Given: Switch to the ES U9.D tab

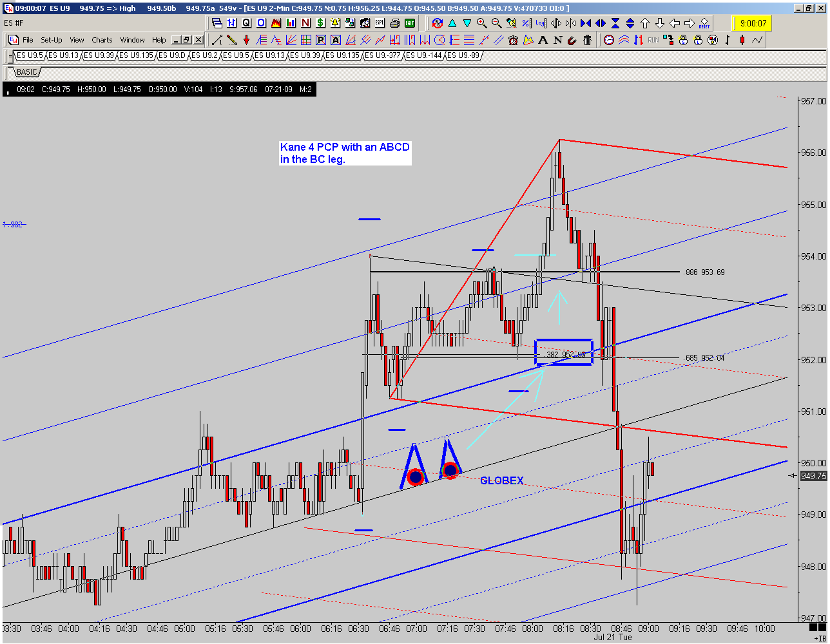Looking at the screenshot, I should [171, 55].
